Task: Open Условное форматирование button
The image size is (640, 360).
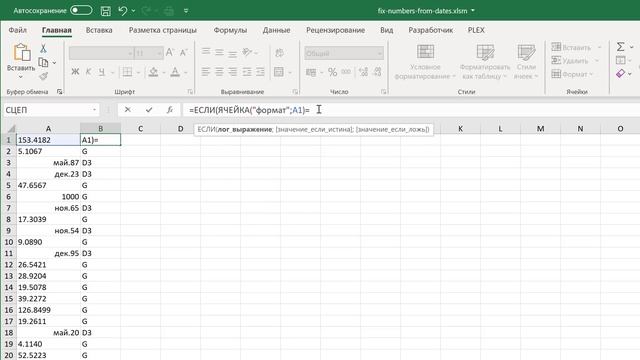Action: click(x=425, y=62)
